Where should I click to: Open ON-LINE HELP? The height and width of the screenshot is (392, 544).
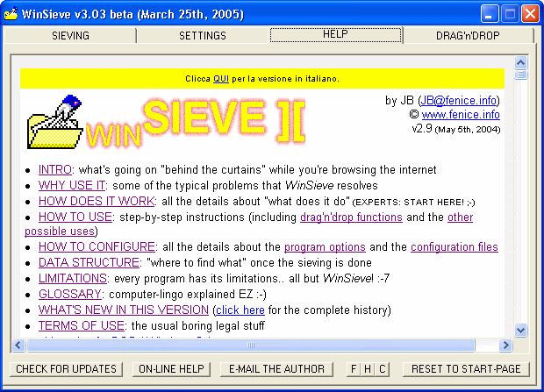tap(171, 369)
